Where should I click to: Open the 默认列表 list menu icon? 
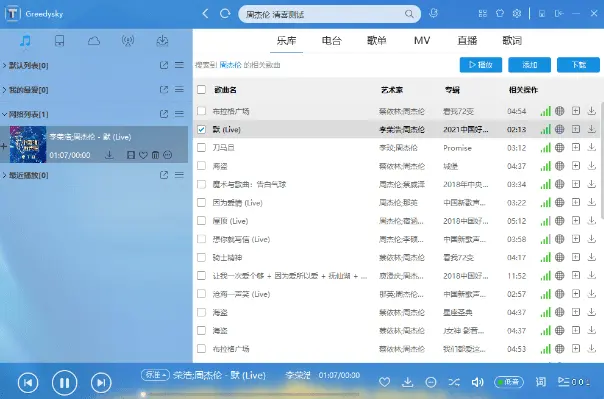(179, 65)
